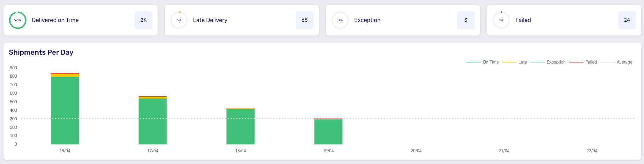
Task: Hide the Failed legend series
Action: [583, 62]
